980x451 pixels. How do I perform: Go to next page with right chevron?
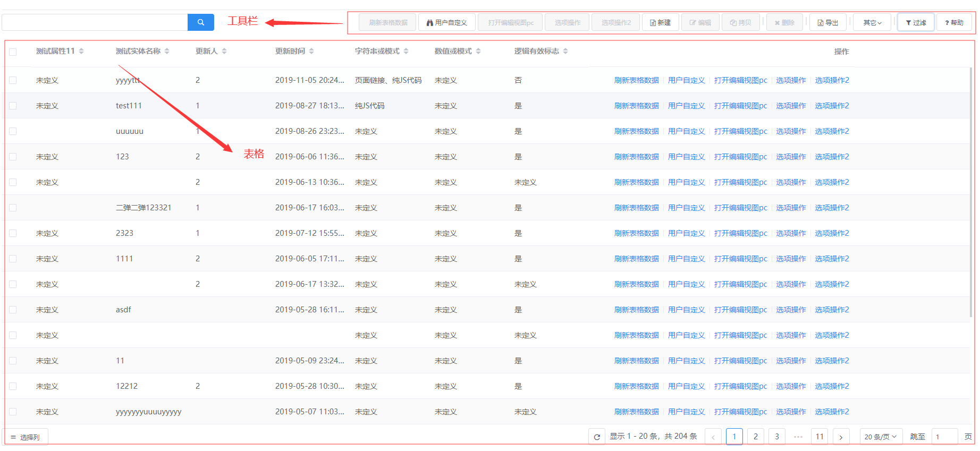[841, 437]
